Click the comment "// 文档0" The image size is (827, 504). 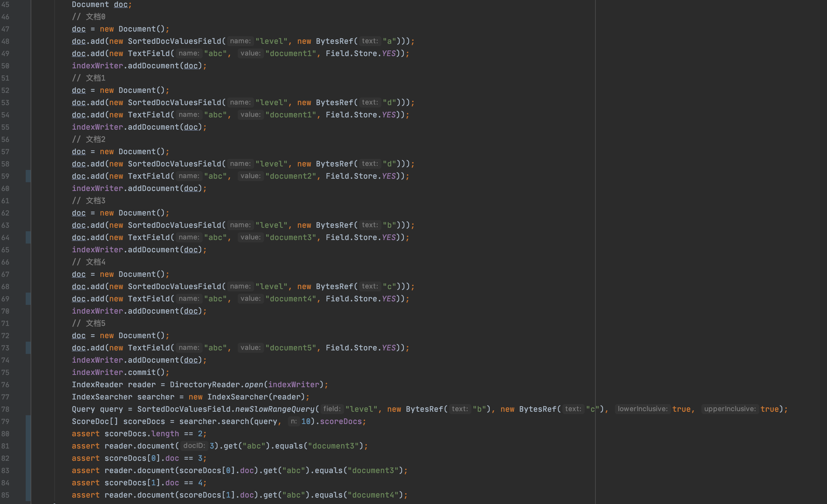88,17
